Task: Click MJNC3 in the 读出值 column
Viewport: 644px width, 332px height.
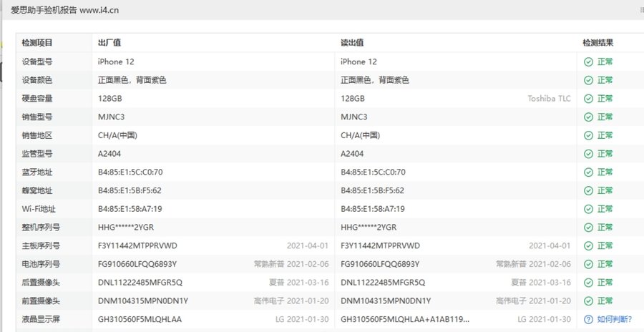Action: point(353,117)
